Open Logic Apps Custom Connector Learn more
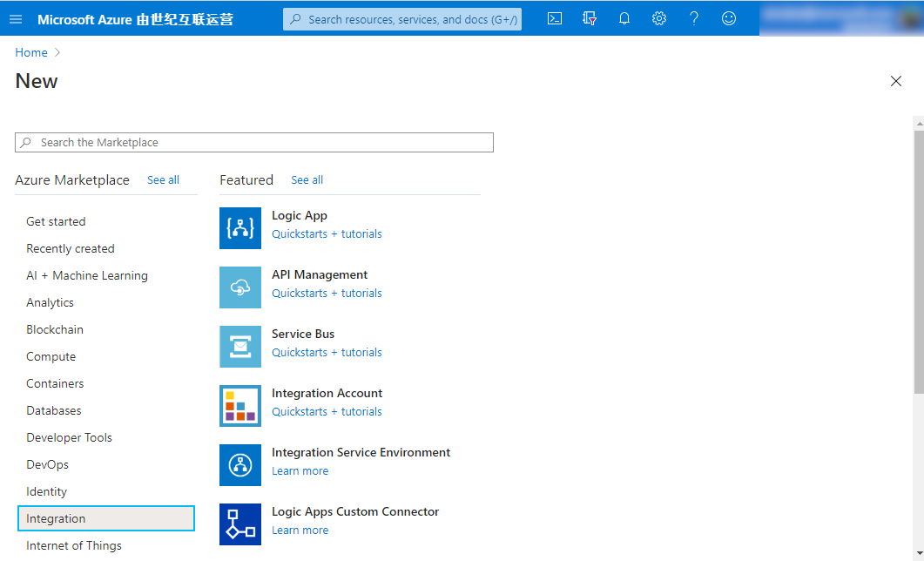 tap(300, 531)
